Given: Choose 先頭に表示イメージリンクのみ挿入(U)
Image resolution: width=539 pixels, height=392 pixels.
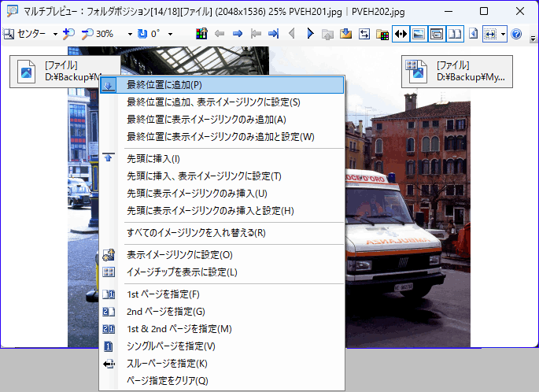Looking at the screenshot, I should 222,194.
